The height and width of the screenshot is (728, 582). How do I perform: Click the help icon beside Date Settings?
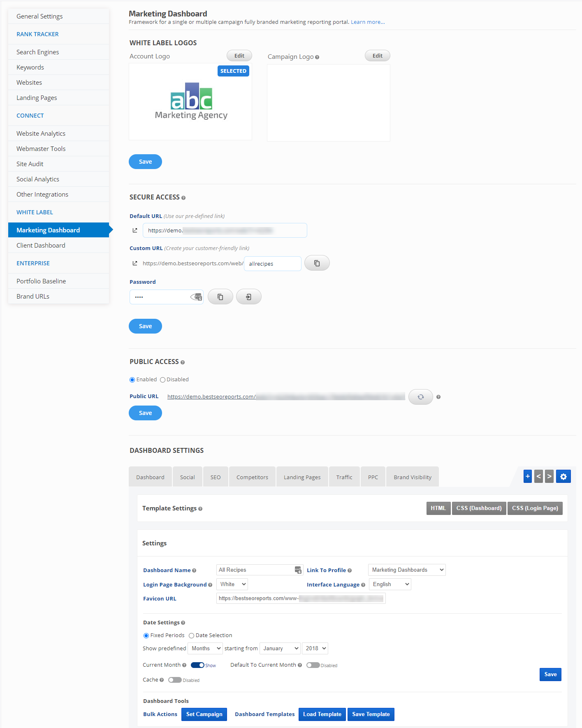click(x=183, y=623)
